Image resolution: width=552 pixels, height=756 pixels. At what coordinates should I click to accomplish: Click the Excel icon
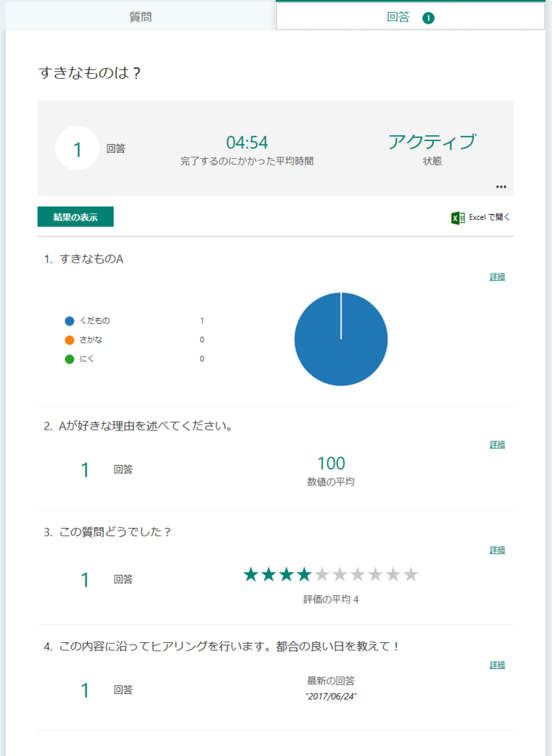(458, 218)
